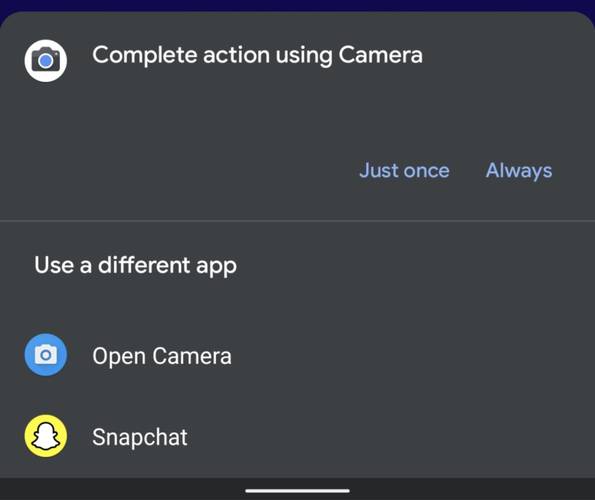
Task: Tap the white camera glyph inside the blue circle
Action: coord(46,355)
